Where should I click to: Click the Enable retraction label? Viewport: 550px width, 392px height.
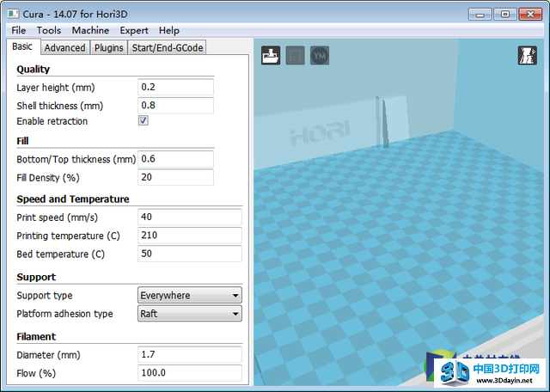52,121
